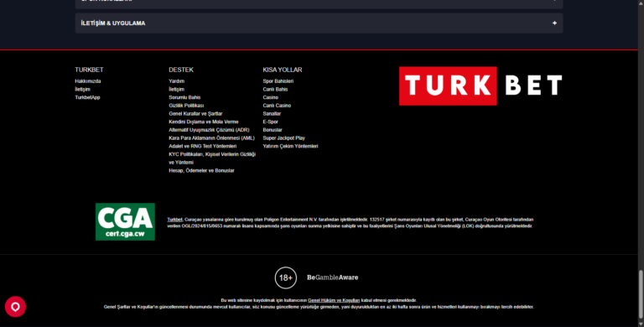Go to Bonuslar shortcut
The image size is (644, 327).
pos(273,130)
